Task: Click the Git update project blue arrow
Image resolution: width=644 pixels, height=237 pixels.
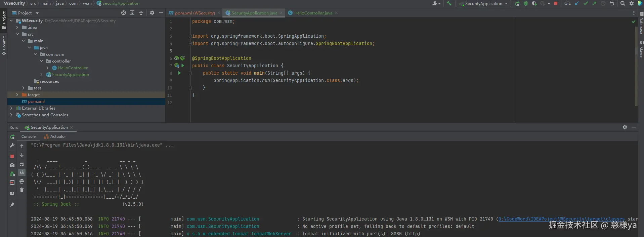Action: 577,3
